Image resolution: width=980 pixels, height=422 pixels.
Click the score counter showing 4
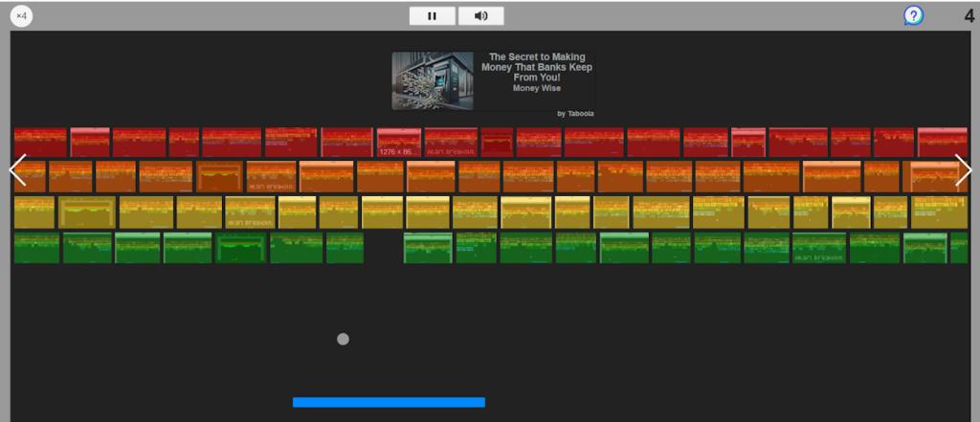pos(969,15)
